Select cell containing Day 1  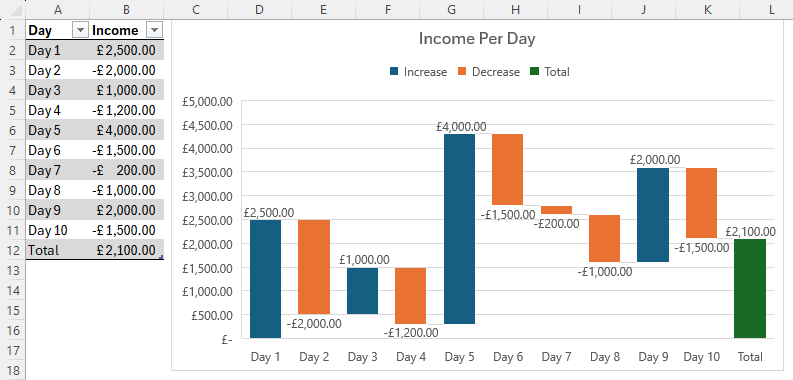(58, 51)
